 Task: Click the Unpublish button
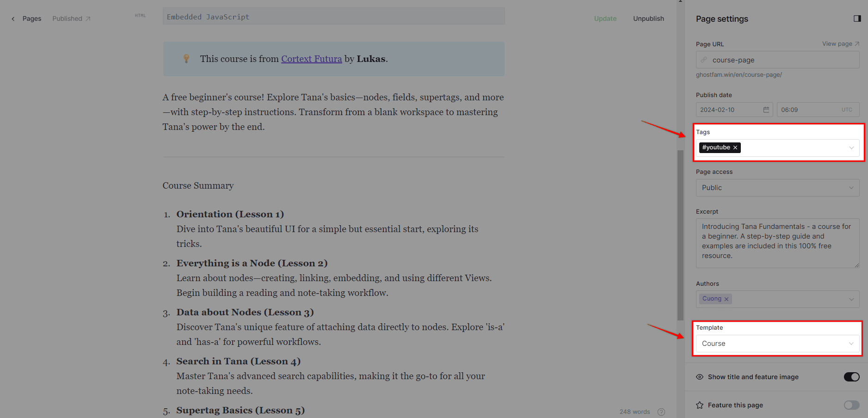click(x=648, y=18)
